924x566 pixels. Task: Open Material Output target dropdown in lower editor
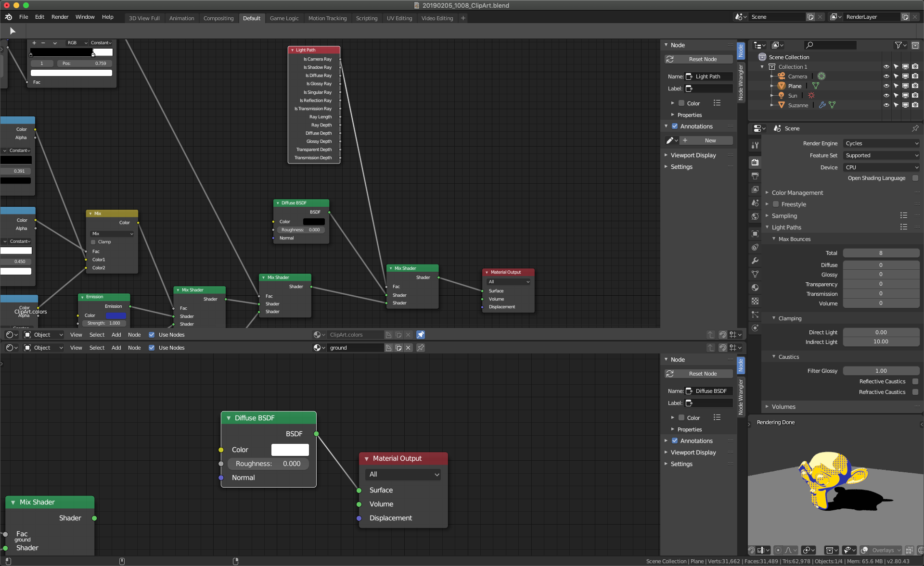point(403,474)
